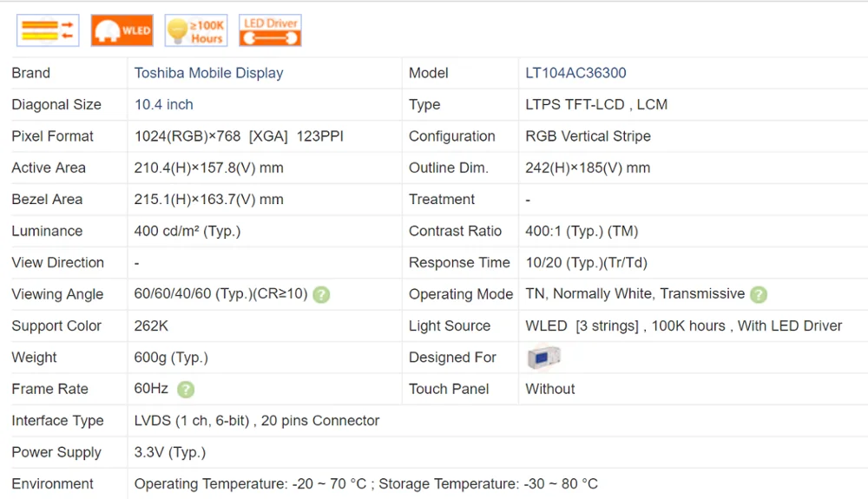
Task: Open Frame Rate help question mark
Action: tap(186, 390)
